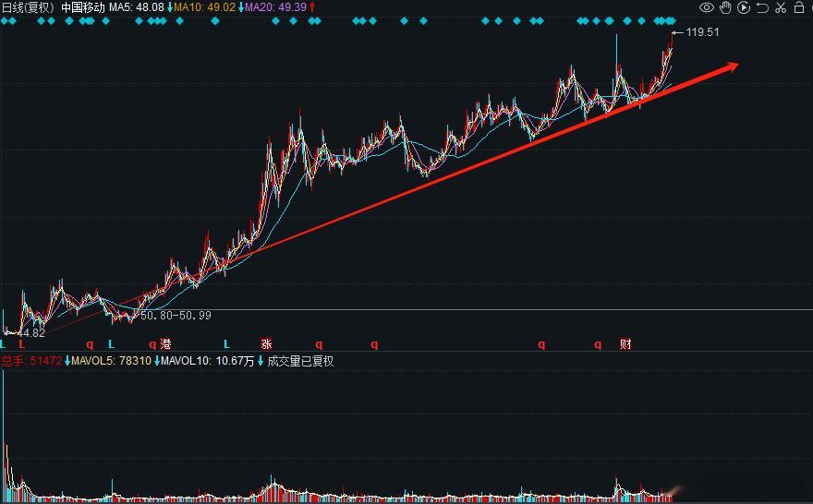
Task: Click the cyan L marker left of 涨
Action: coord(226,344)
